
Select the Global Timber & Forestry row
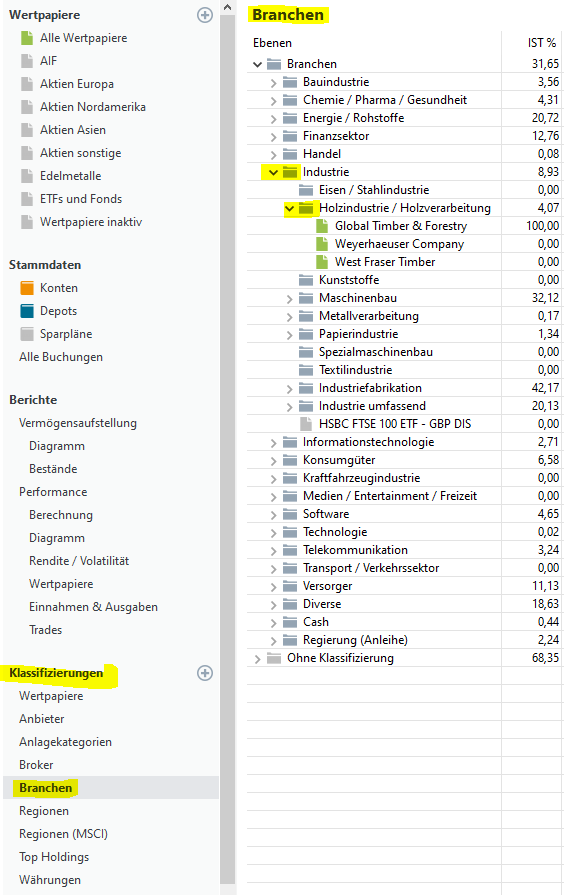404,226
